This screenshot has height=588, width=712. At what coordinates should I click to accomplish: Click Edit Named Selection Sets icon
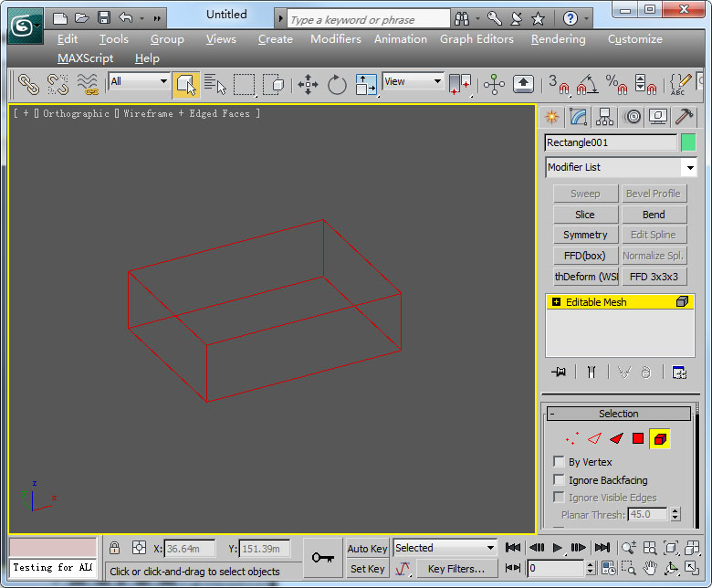tap(680, 84)
